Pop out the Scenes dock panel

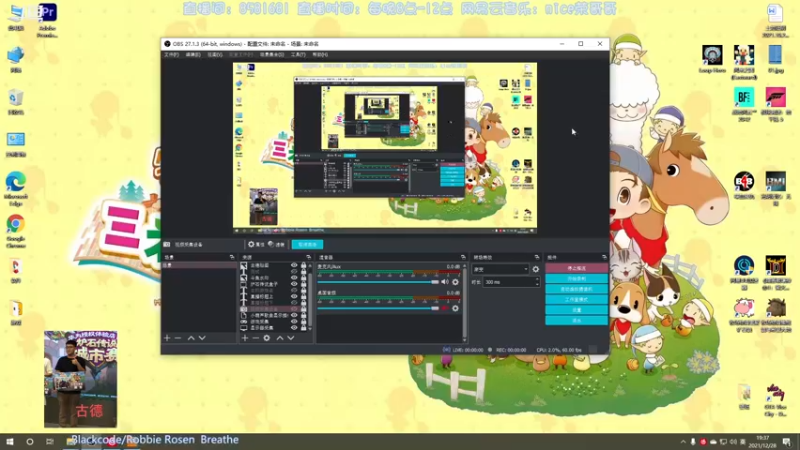tap(232, 257)
